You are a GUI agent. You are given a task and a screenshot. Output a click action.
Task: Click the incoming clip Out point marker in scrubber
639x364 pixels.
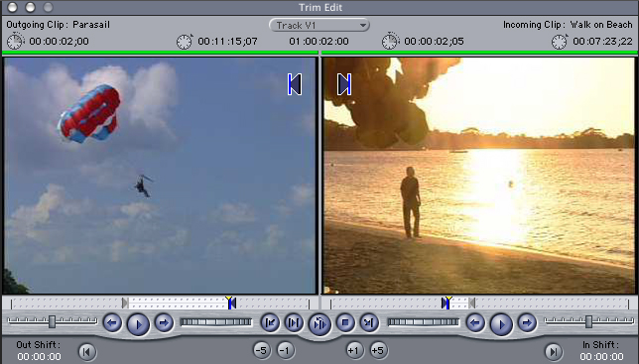(x=472, y=303)
